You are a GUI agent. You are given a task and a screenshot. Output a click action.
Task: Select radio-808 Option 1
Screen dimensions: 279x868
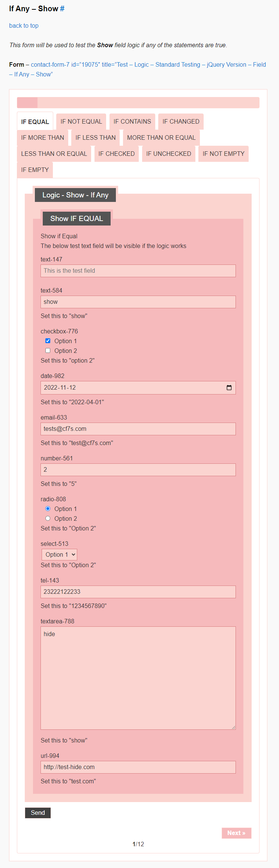click(x=48, y=509)
